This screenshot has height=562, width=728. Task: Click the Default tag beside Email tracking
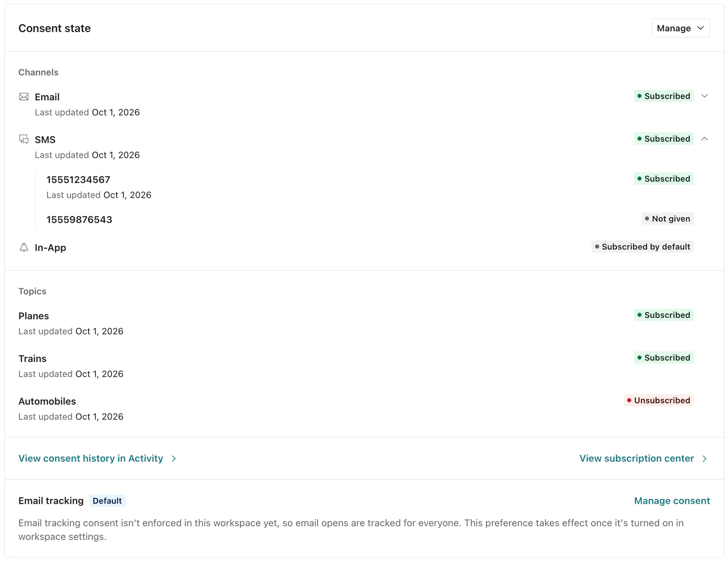107,501
